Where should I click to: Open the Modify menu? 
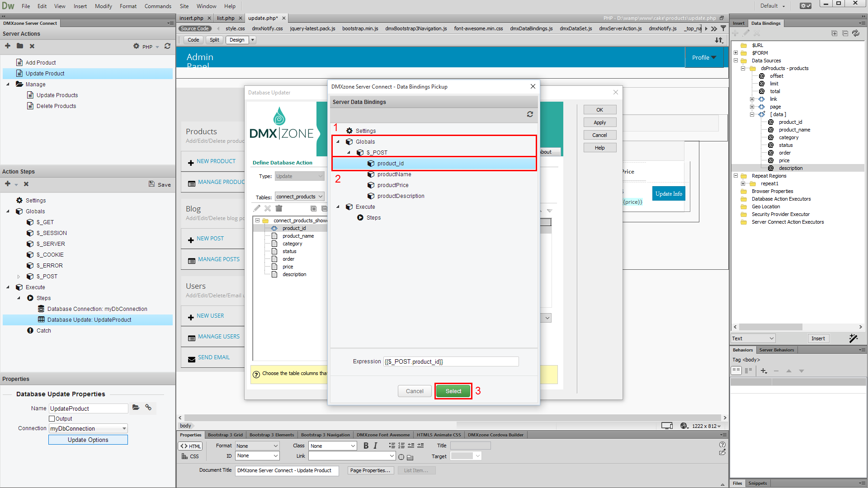click(103, 6)
